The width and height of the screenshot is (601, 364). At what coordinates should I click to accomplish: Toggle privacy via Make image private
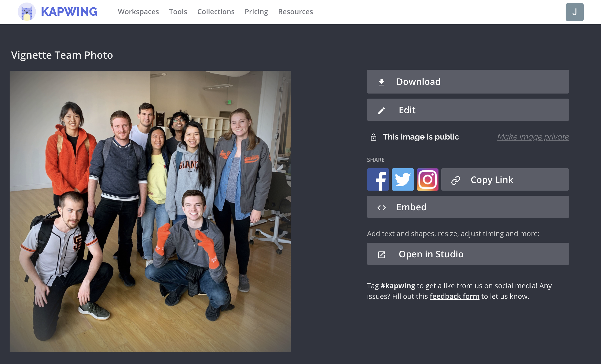click(x=533, y=137)
